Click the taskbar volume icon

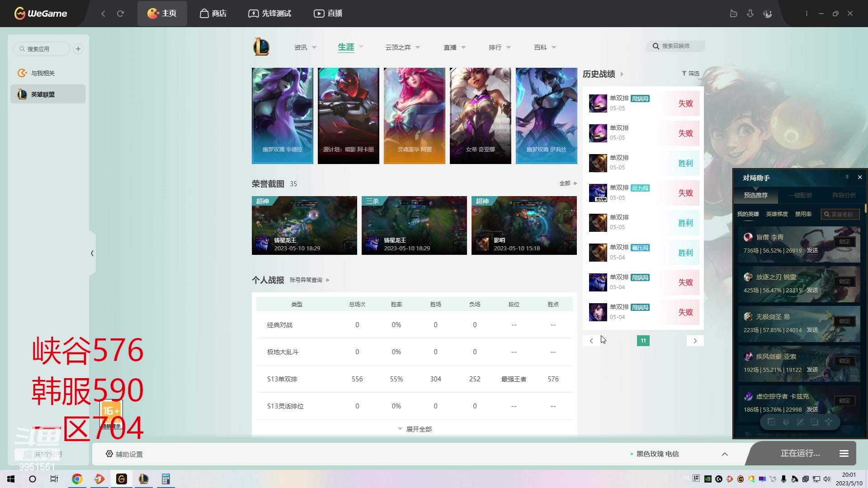coord(827,479)
